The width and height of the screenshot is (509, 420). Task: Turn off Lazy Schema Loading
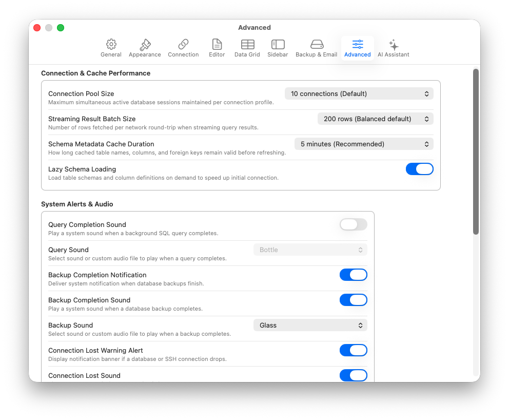419,169
